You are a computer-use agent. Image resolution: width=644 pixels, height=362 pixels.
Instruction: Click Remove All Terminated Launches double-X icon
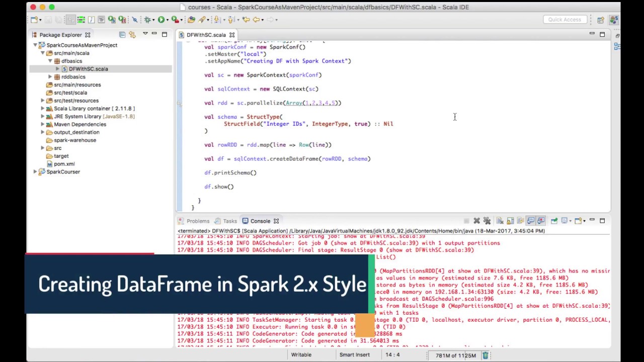coord(487,221)
